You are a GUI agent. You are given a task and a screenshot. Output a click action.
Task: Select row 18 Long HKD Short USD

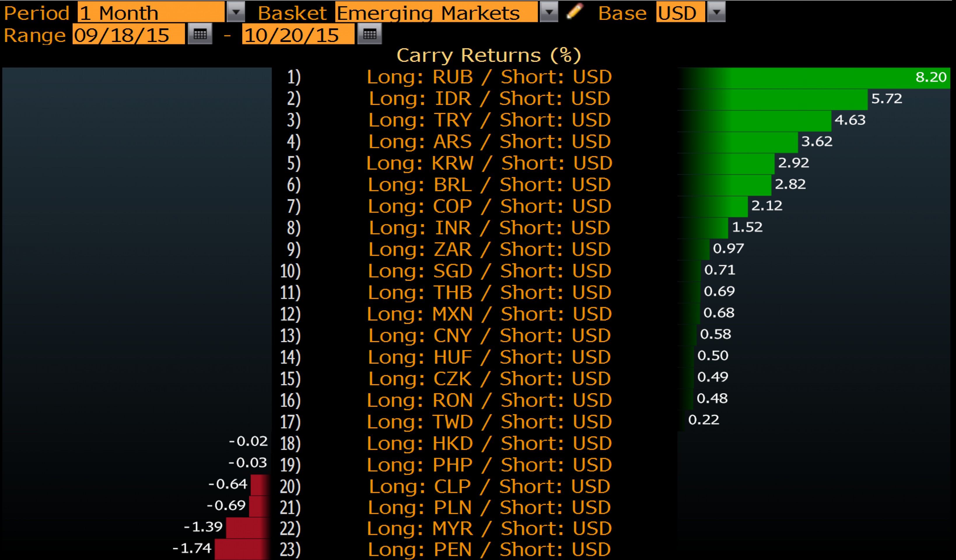489,444
